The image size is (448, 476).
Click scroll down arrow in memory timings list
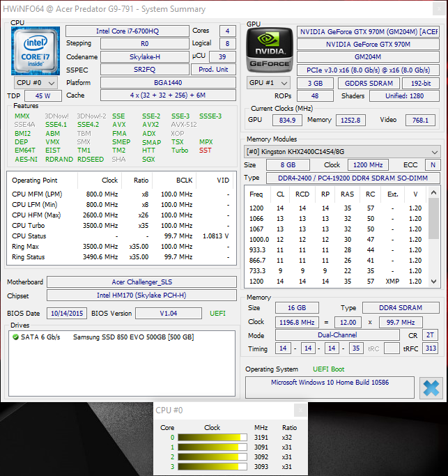click(x=434, y=282)
